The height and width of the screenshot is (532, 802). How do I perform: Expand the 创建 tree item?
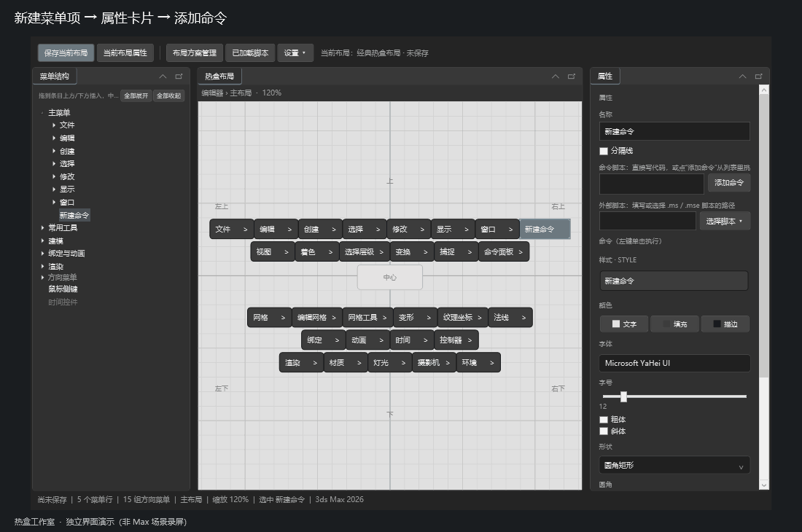coord(54,152)
